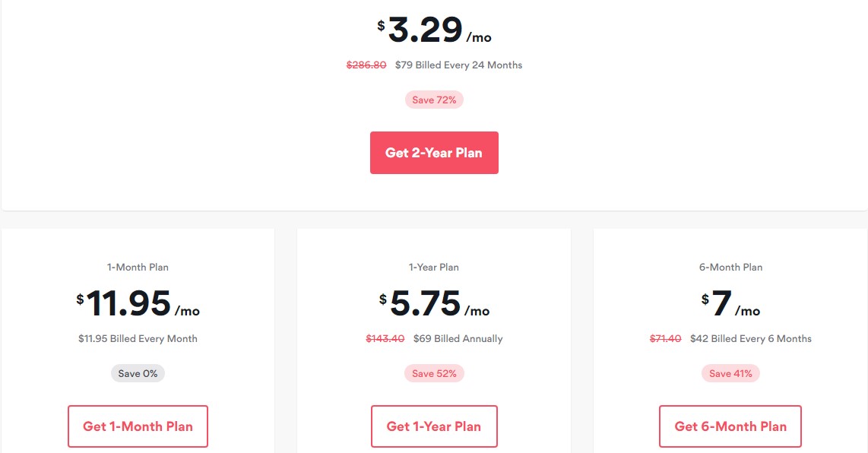Click the Save 72% badge
Viewport: 868px width, 453px height.
434,100
